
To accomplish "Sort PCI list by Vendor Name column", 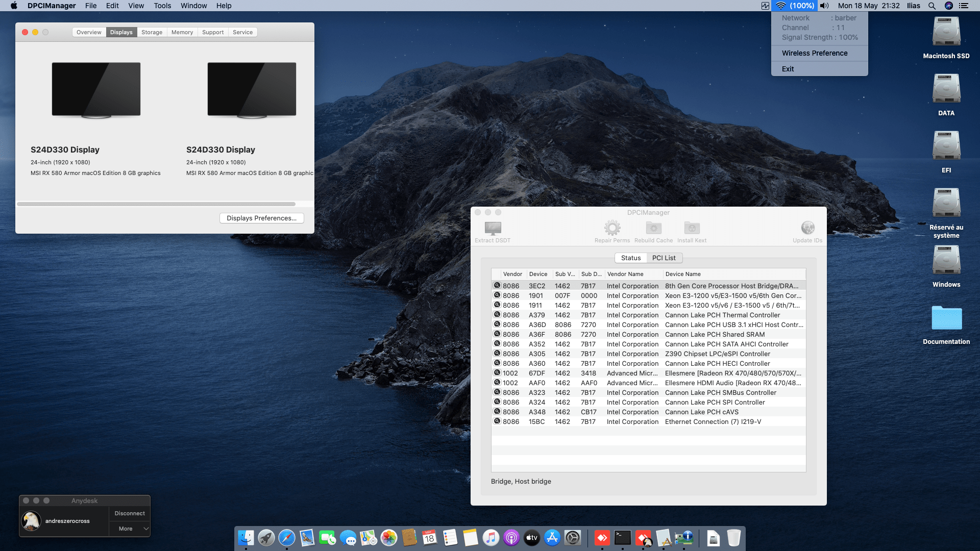I will click(x=633, y=274).
